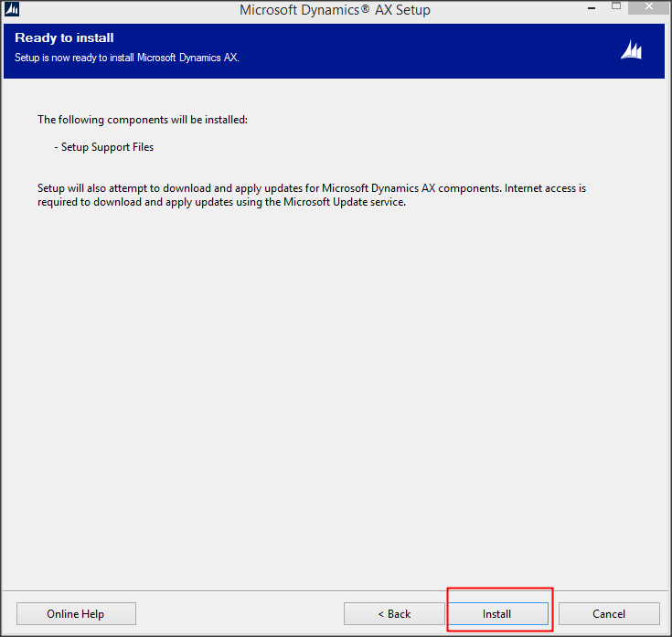This screenshot has width=672, height=637.
Task: Click the Microsoft Update service note paragraph
Action: pos(312,195)
